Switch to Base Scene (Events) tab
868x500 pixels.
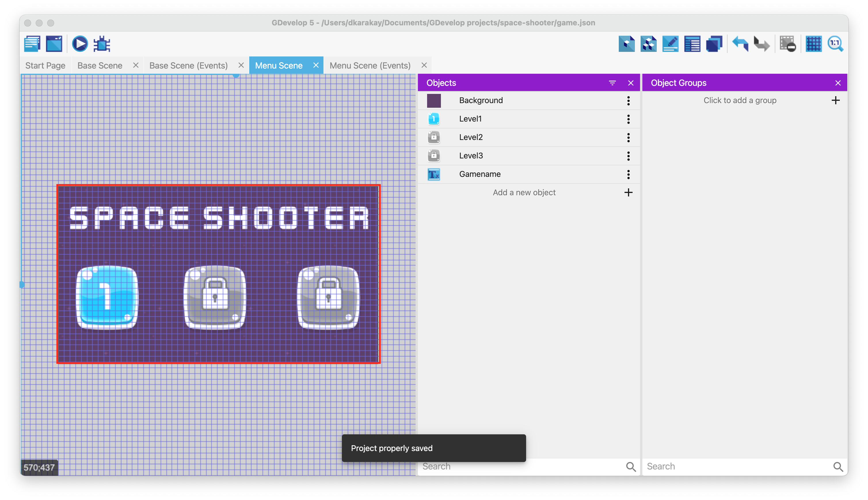(x=188, y=65)
